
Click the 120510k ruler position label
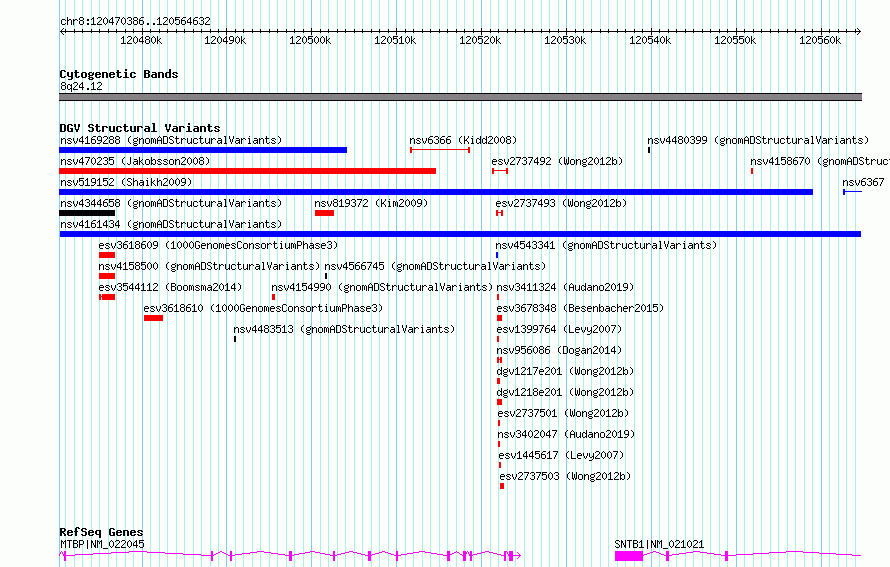pos(395,40)
